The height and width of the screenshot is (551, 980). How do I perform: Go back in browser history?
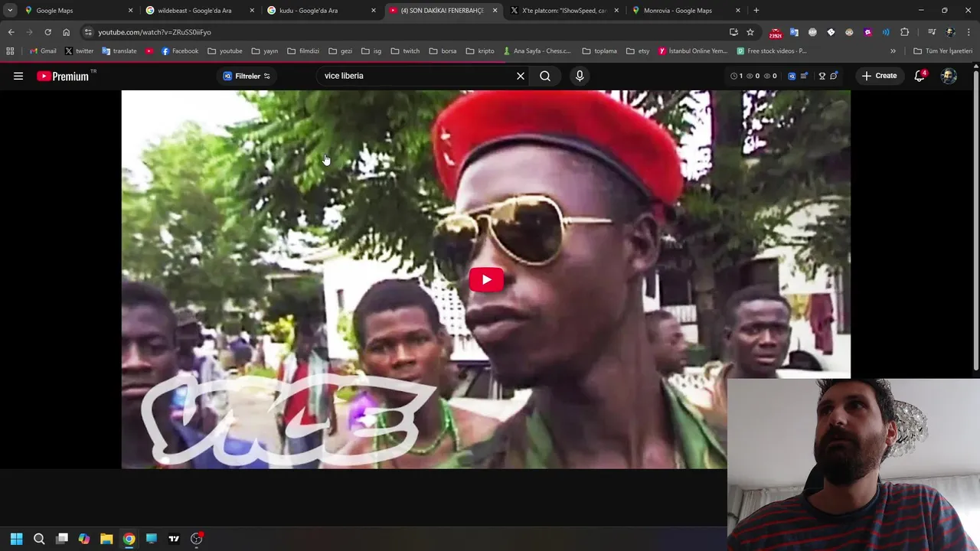11,32
